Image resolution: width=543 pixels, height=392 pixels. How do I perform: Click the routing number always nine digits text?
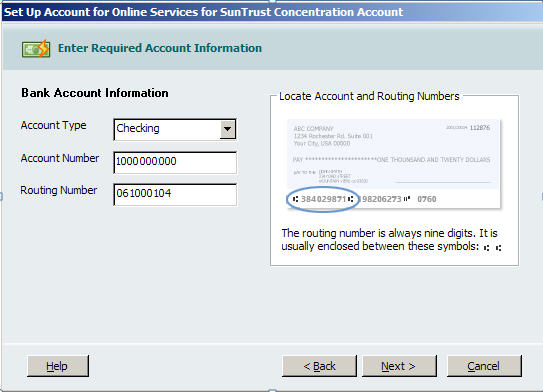point(391,240)
